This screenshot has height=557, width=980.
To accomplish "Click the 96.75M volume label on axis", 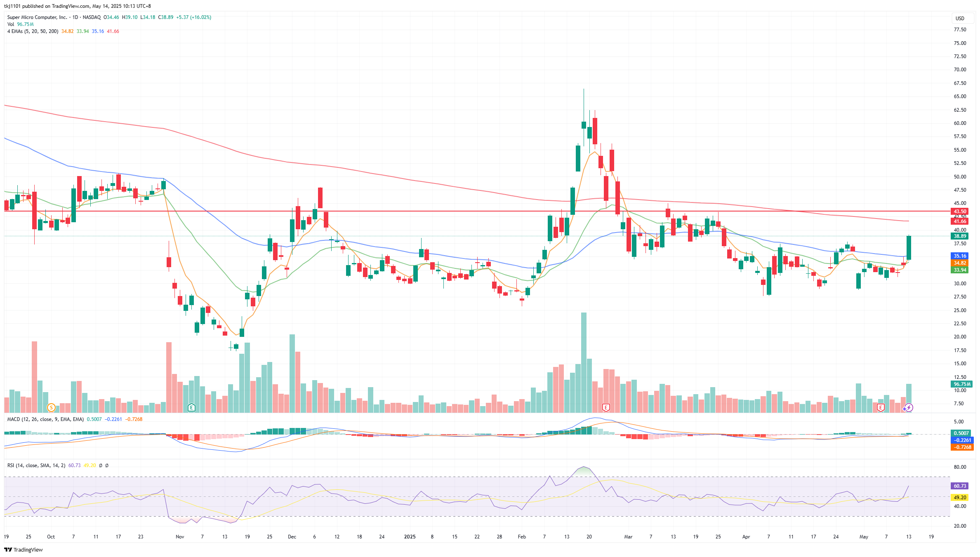I will click(962, 384).
